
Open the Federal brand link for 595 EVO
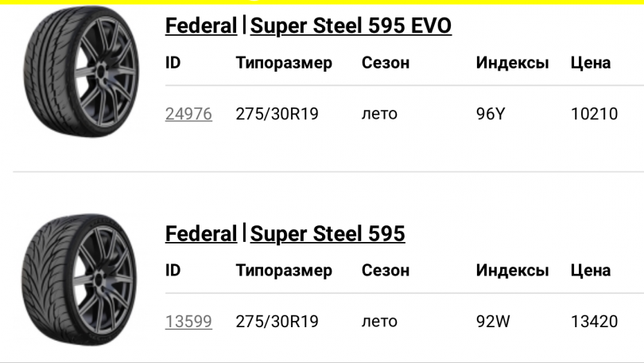pos(201,26)
